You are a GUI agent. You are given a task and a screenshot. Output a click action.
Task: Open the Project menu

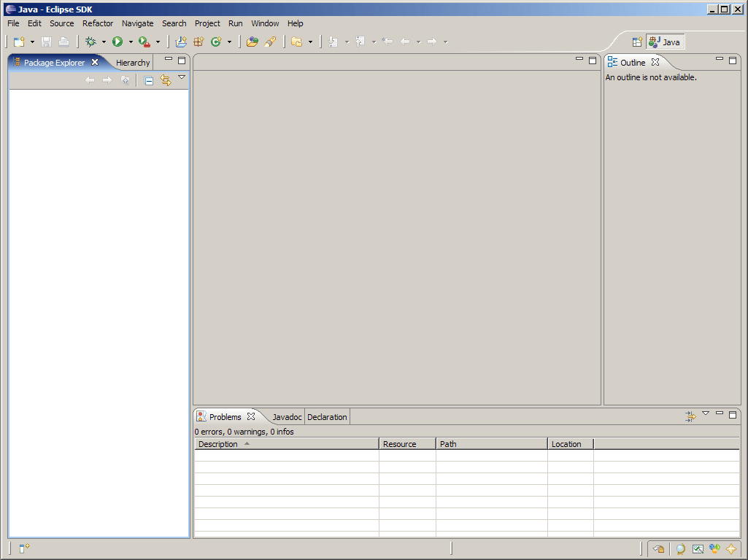click(x=207, y=23)
